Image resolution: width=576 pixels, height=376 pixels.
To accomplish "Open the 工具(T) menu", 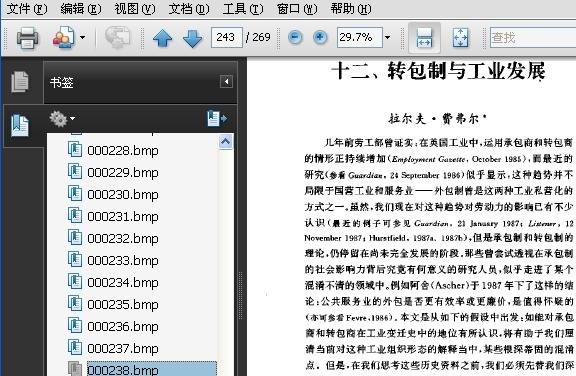I will point(243,8).
